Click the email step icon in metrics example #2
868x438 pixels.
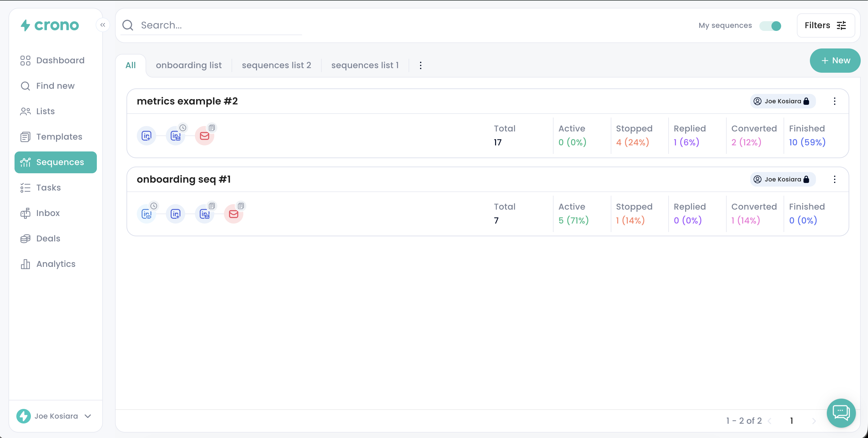205,136
